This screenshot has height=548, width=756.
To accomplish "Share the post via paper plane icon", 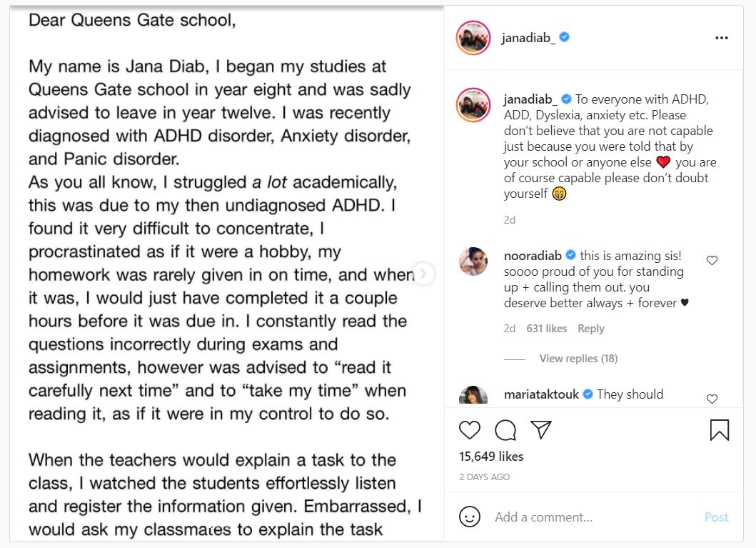I will pyautogui.click(x=542, y=429).
